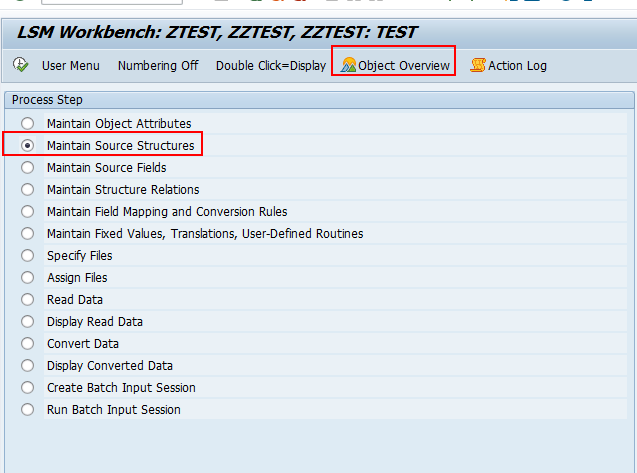The image size is (637, 473).
Task: Select Maintain Source Fields radio button
Action: coord(28,167)
